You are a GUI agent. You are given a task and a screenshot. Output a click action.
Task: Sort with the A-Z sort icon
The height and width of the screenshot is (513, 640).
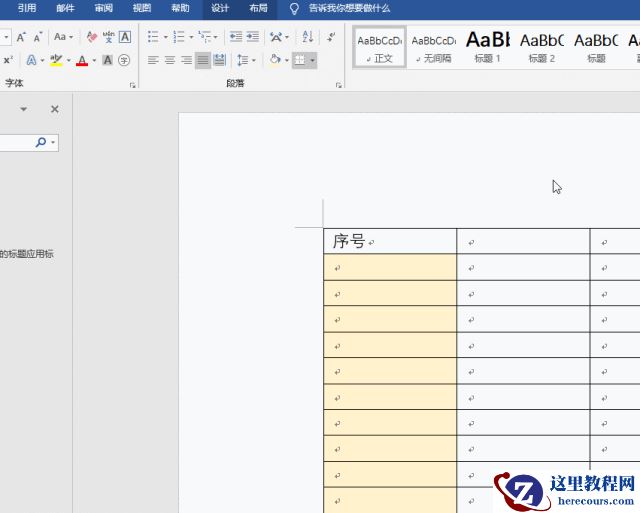[308, 37]
